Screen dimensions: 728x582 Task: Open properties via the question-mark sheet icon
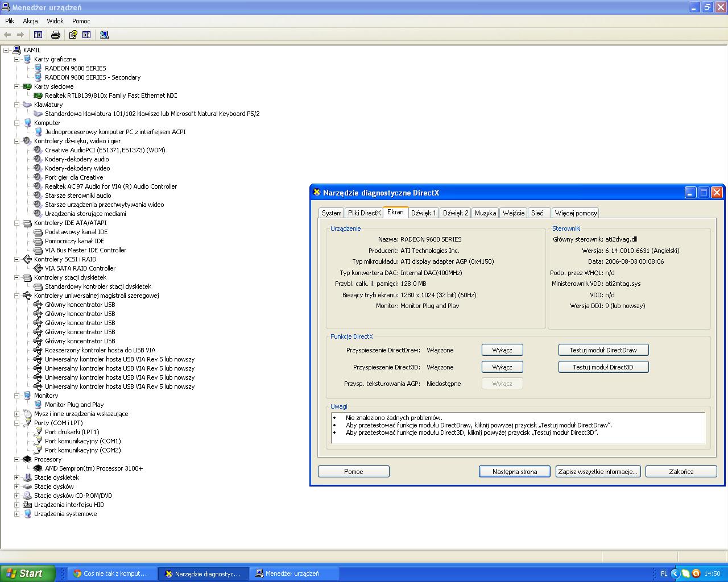(73, 35)
